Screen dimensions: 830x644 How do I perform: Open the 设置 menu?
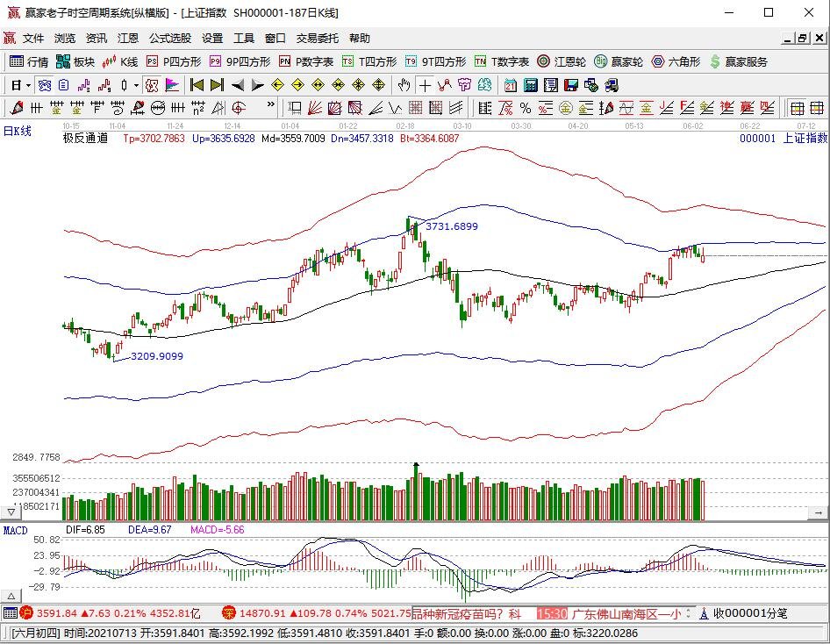[212, 38]
